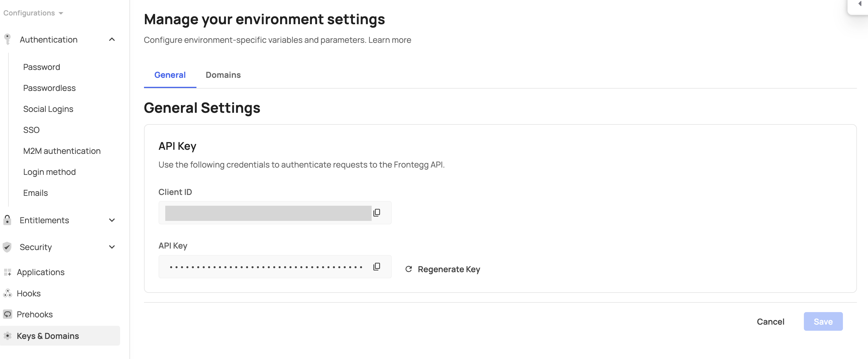Viewport: 868px width, 359px height.
Task: Click the Security shield icon
Action: (x=7, y=247)
